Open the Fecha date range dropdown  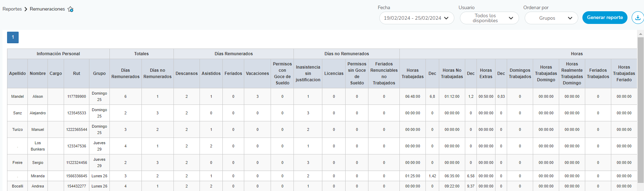coord(416,18)
